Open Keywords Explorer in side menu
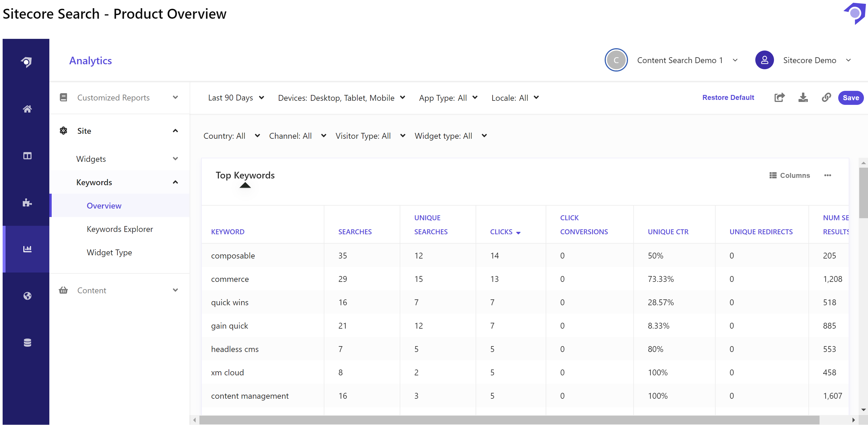 (120, 229)
